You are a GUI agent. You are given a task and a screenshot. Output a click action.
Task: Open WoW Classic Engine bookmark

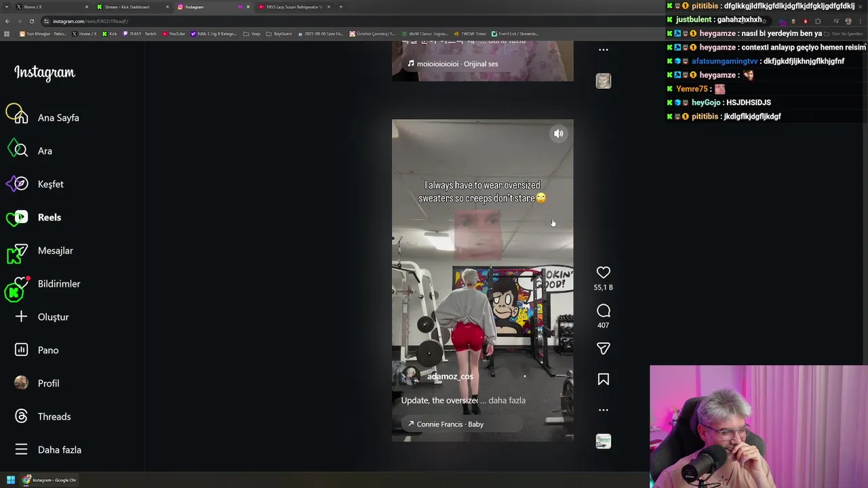pos(425,33)
